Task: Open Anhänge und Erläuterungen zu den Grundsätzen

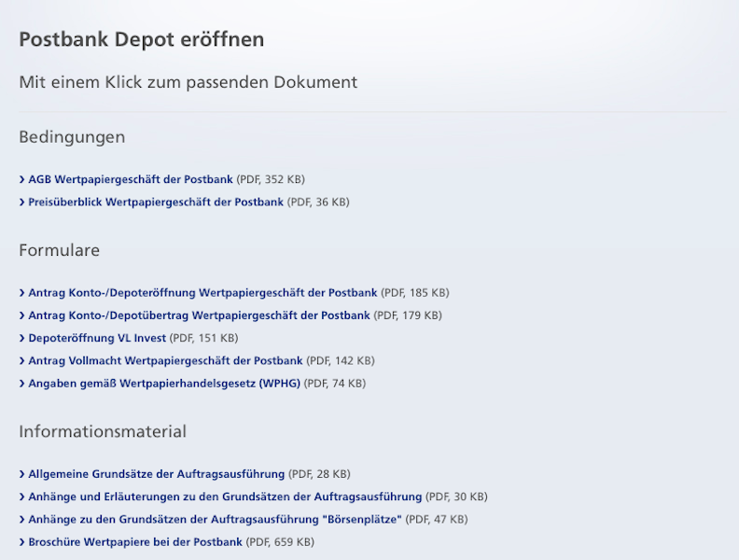Action: [225, 497]
